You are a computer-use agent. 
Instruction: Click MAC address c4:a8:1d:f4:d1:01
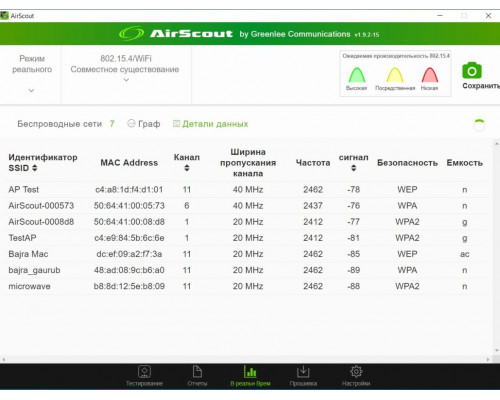pyautogui.click(x=129, y=190)
